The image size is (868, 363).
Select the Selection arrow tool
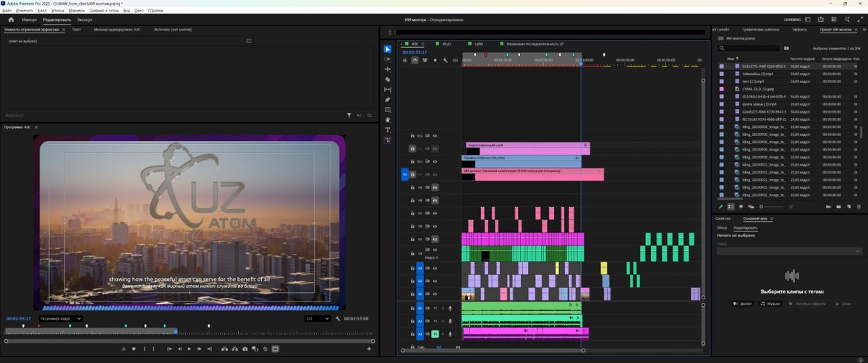click(388, 49)
